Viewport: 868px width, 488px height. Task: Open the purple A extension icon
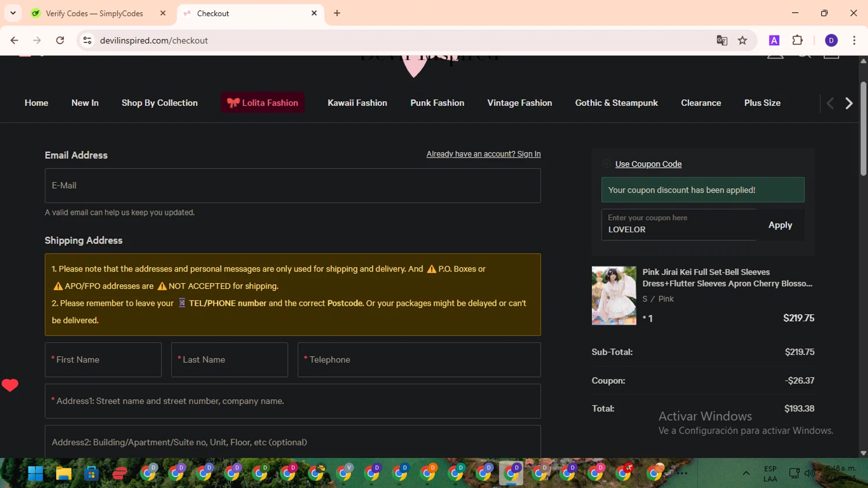tap(774, 41)
